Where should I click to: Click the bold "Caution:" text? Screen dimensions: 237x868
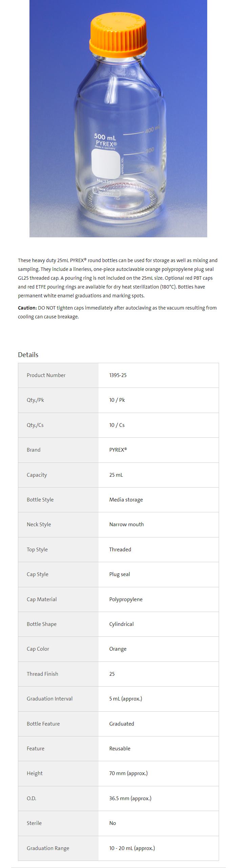point(27,308)
